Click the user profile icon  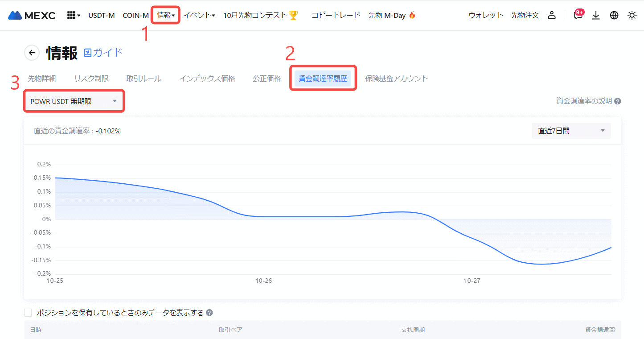[552, 16]
